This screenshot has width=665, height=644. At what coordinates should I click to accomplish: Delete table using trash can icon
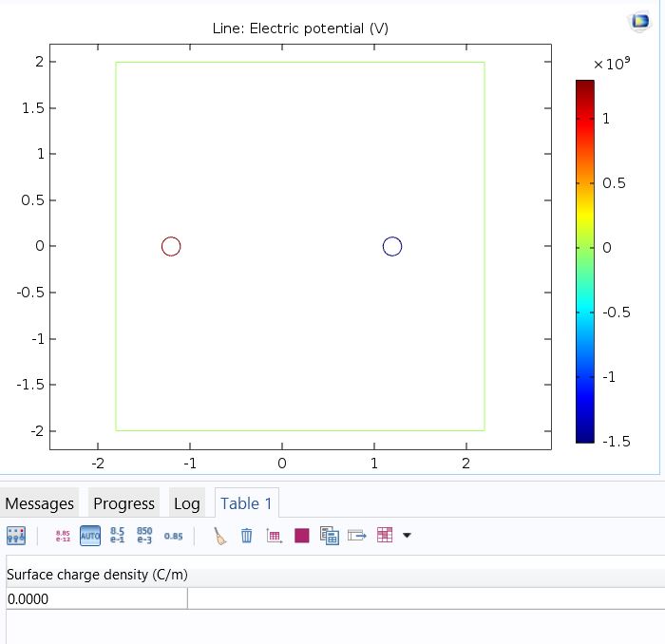pos(247,536)
